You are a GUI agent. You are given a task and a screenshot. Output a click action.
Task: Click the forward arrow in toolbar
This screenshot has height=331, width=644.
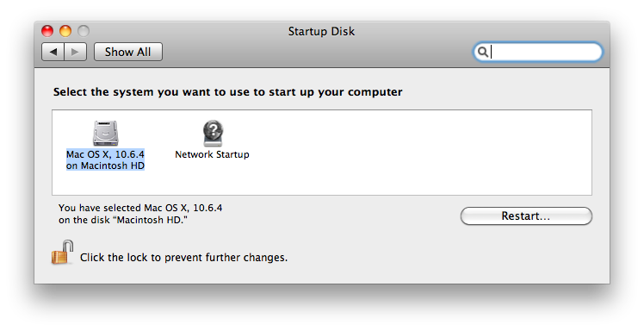[75, 52]
